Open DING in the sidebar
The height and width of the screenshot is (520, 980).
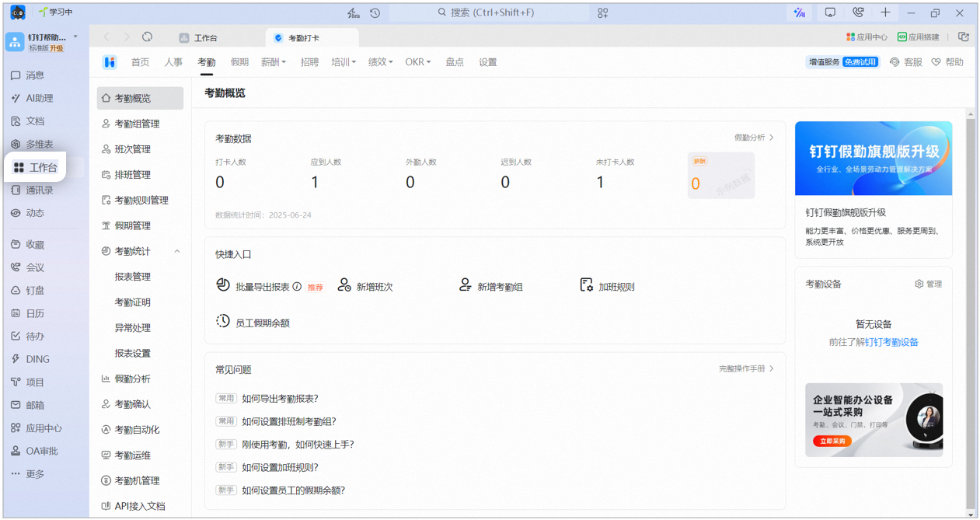click(30, 359)
